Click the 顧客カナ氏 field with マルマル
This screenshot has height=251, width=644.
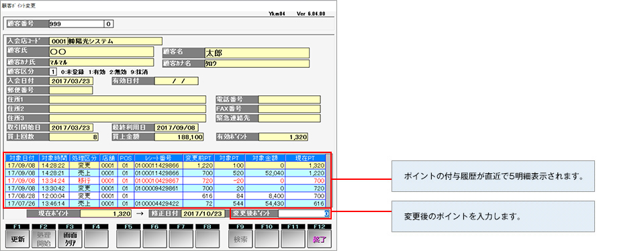tap(101, 63)
